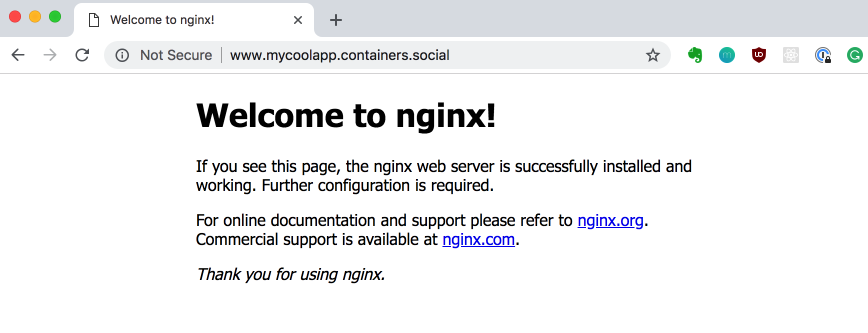This screenshot has width=868, height=333.
Task: Open the uBlock Origin extension
Action: tap(759, 55)
